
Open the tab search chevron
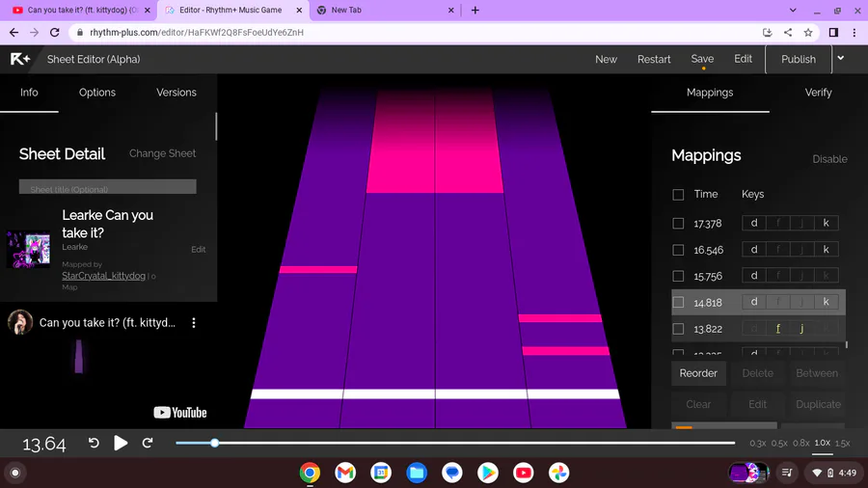coord(793,10)
